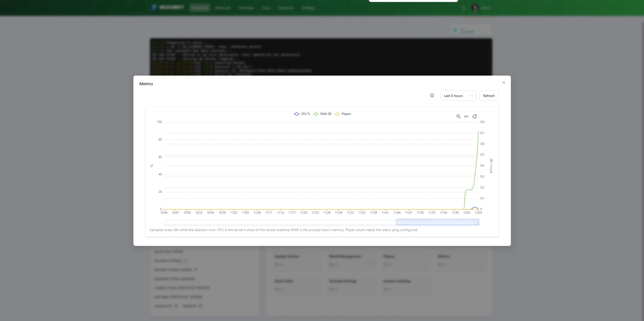Click the chart restore circular arrow icon
This screenshot has width=644, height=321.
[475, 116]
